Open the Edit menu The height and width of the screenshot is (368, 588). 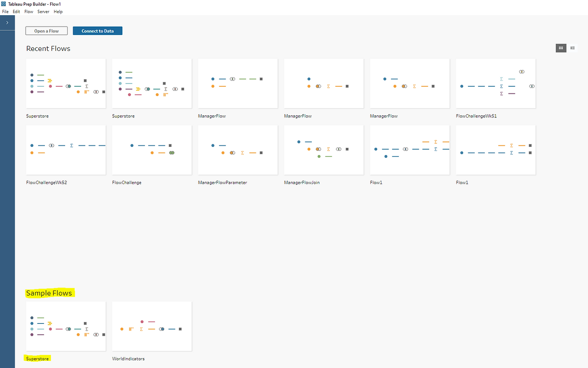coord(16,12)
